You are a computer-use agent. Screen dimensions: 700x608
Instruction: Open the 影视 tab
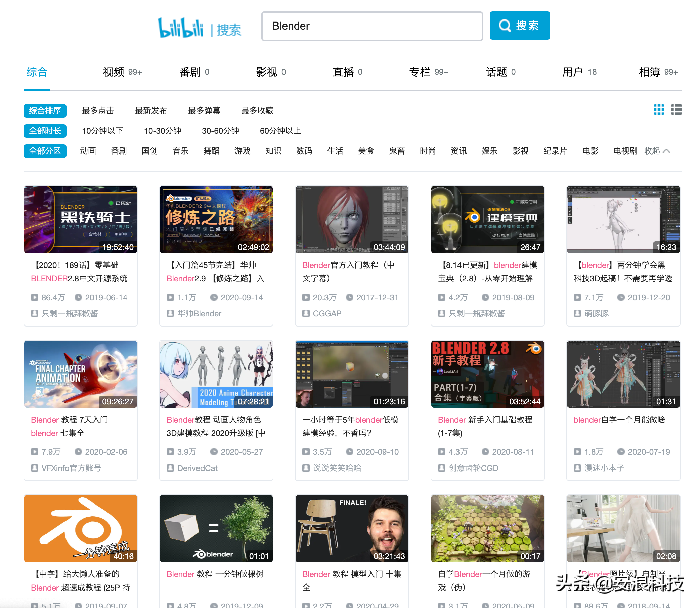[271, 72]
